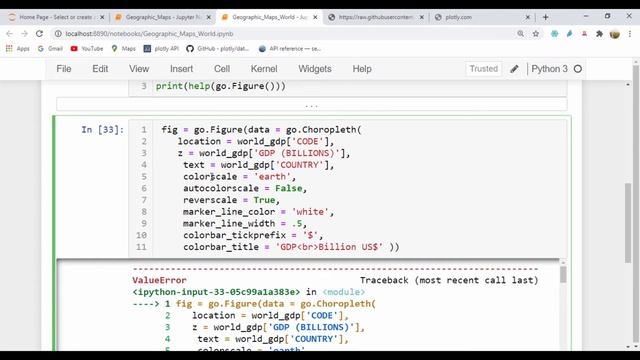Click the reverscale = True code line
This screenshot has width=640, height=360.
coord(231,200)
